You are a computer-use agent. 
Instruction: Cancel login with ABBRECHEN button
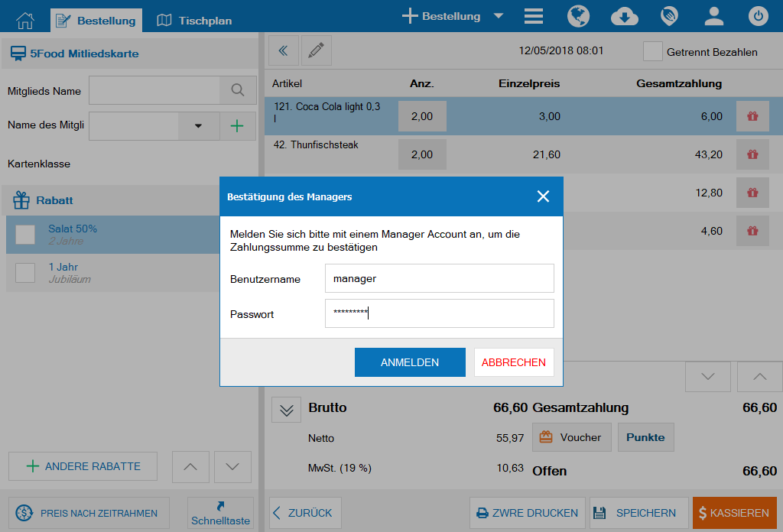tap(513, 362)
